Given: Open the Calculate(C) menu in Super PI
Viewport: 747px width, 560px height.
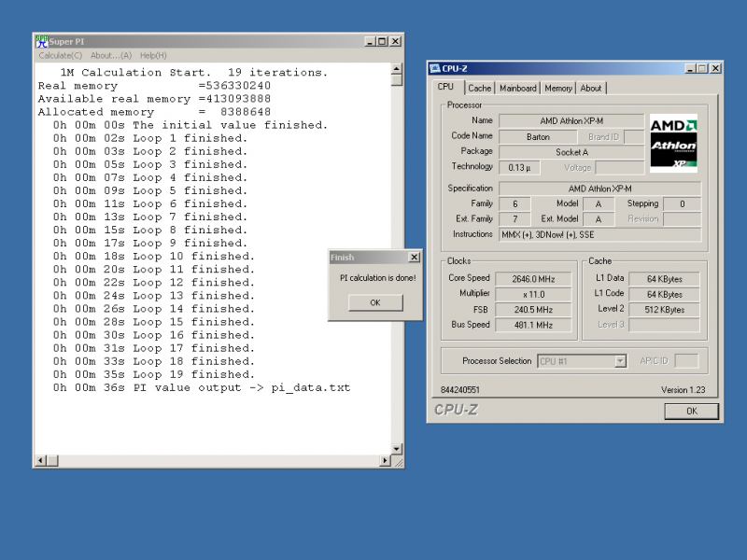Looking at the screenshot, I should click(60, 55).
